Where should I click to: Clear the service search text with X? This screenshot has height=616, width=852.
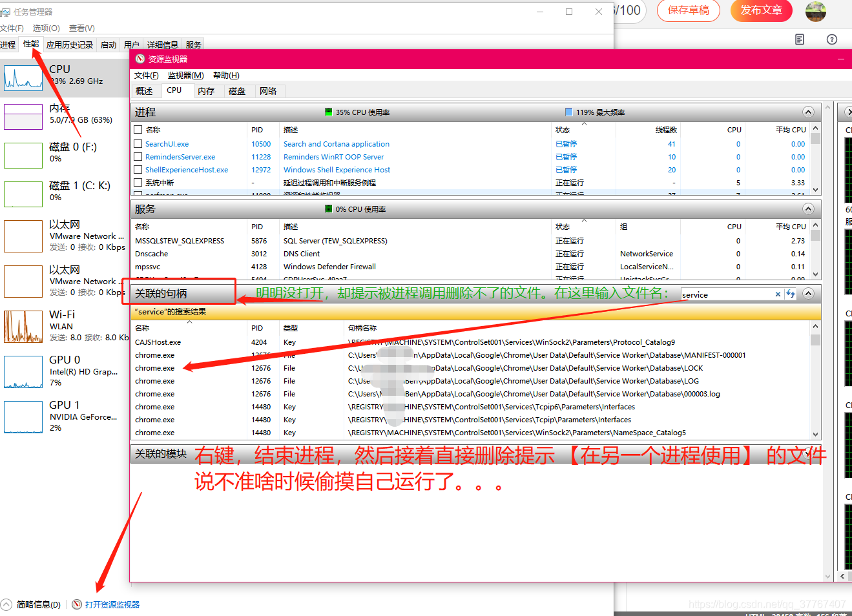pyautogui.click(x=778, y=294)
